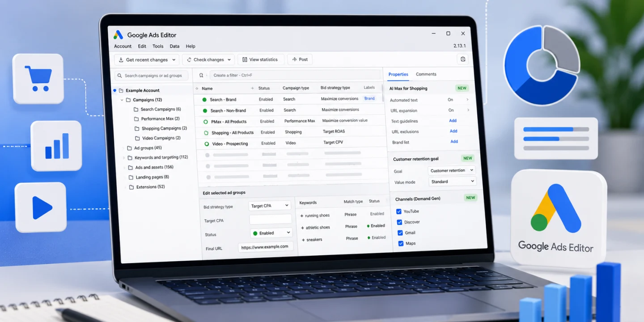The image size is (644, 322).
Task: Click Add link for URL exclusions
Action: tap(453, 131)
